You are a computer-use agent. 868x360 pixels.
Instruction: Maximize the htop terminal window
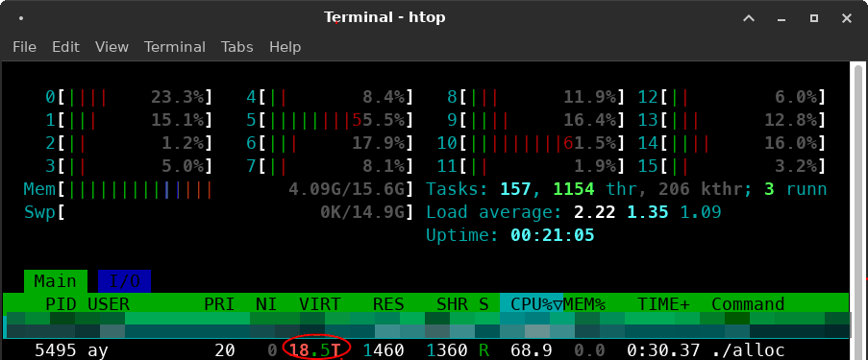pyautogui.click(x=814, y=18)
